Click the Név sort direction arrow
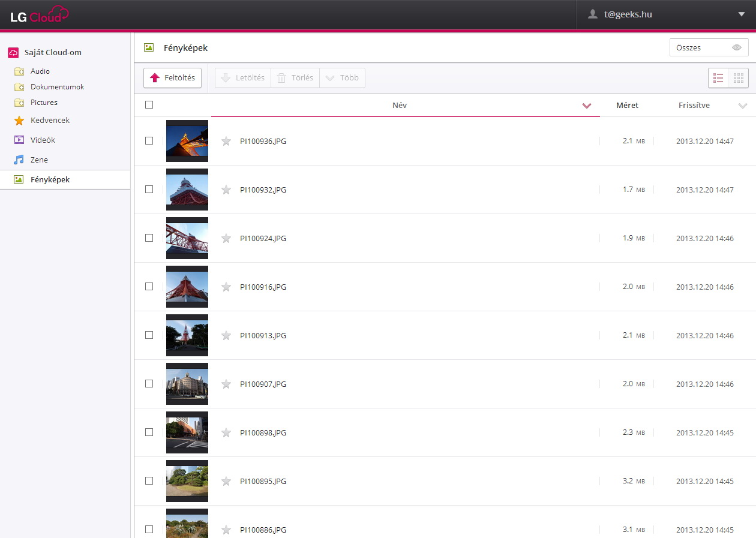Image resolution: width=756 pixels, height=538 pixels. [x=587, y=106]
